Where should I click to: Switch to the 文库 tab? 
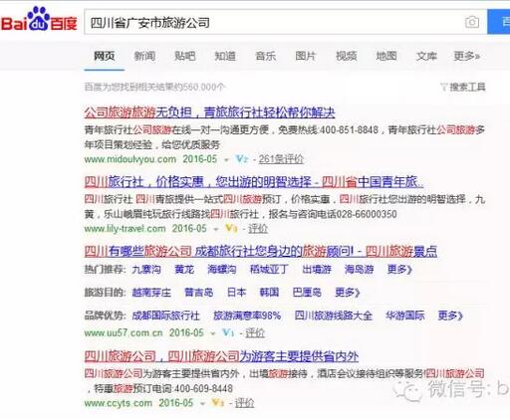tap(426, 56)
